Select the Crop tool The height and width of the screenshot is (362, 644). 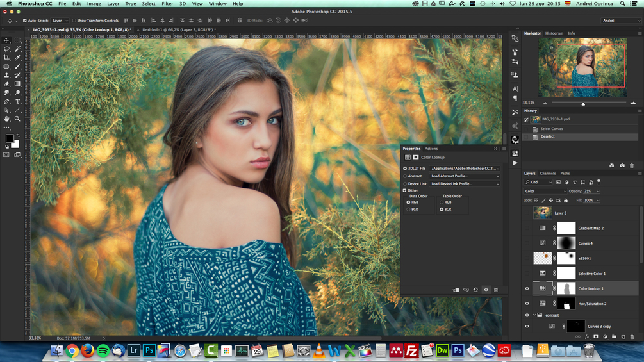6,58
